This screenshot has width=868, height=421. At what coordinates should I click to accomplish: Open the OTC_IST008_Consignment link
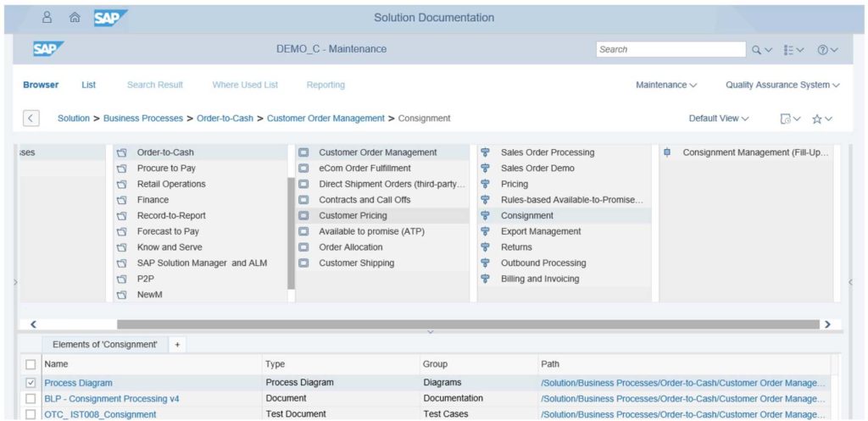point(100,414)
